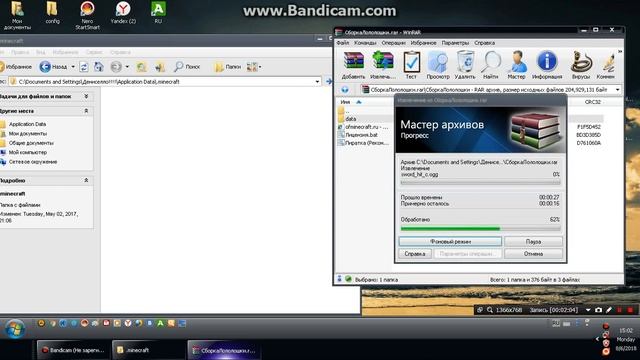Open the Операции menu in WinRAR
The image size is (640, 360).
[x=393, y=42]
